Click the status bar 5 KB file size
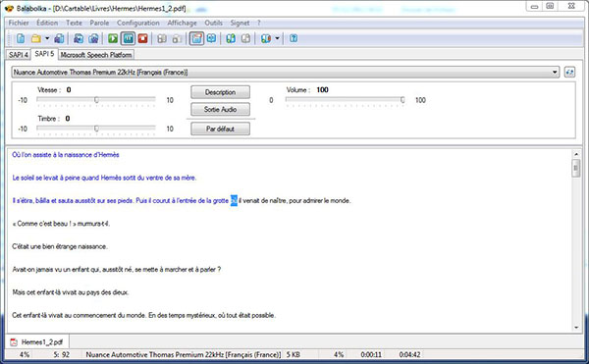 pos(293,354)
